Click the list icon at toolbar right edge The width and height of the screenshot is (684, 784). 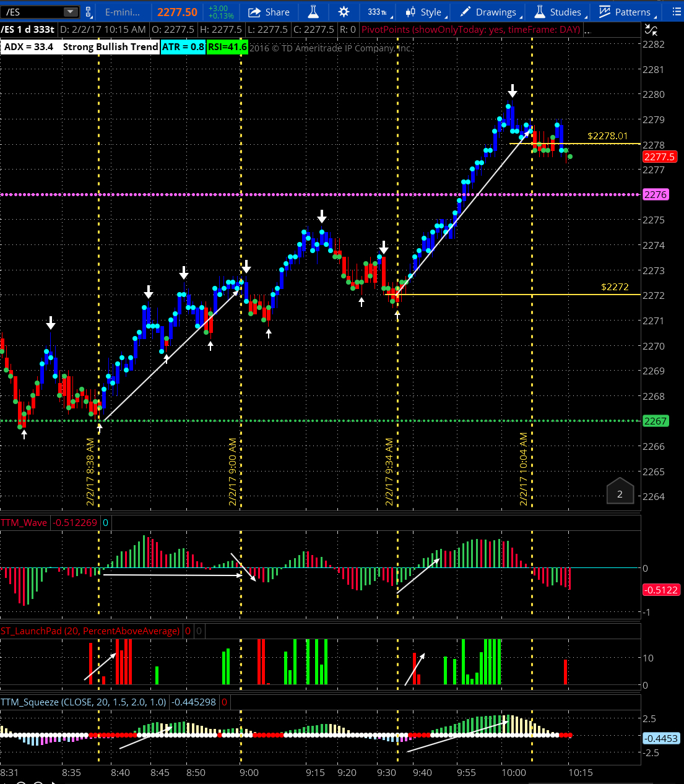coord(676,12)
